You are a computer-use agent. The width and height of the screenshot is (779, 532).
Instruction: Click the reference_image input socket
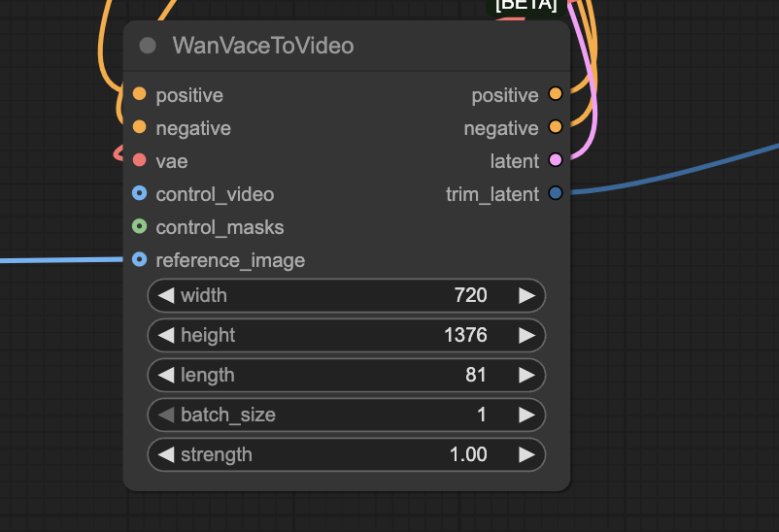tap(139, 259)
